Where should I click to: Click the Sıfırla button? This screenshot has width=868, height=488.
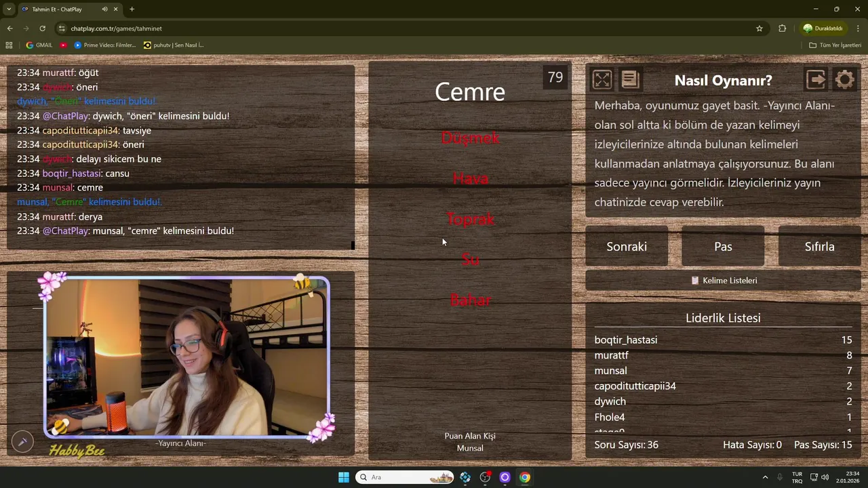[x=819, y=247]
